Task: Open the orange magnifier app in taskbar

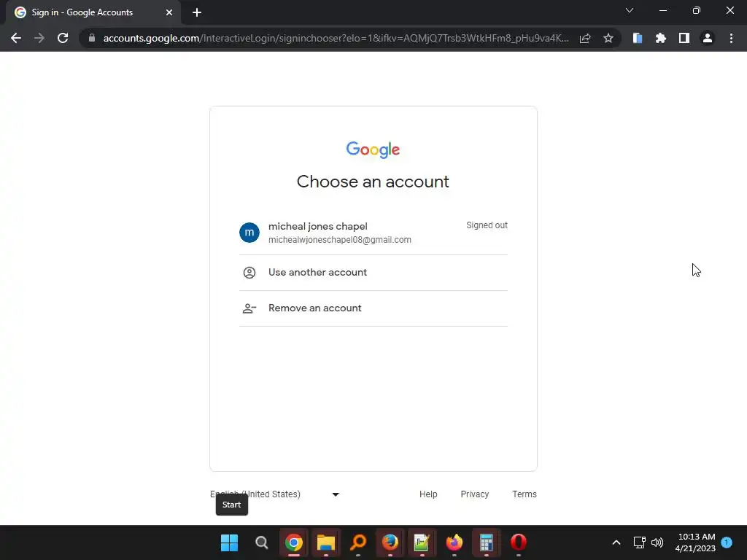Action: pyautogui.click(x=358, y=542)
